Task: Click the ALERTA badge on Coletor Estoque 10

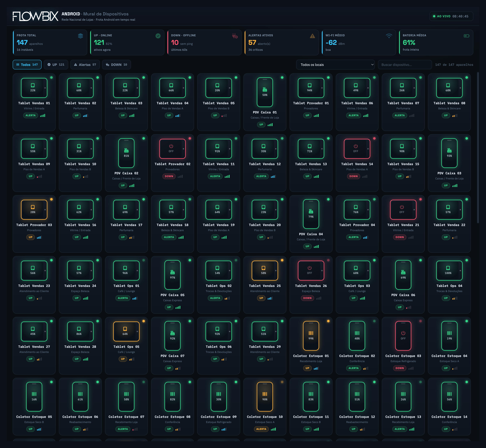Action: (x=261, y=429)
